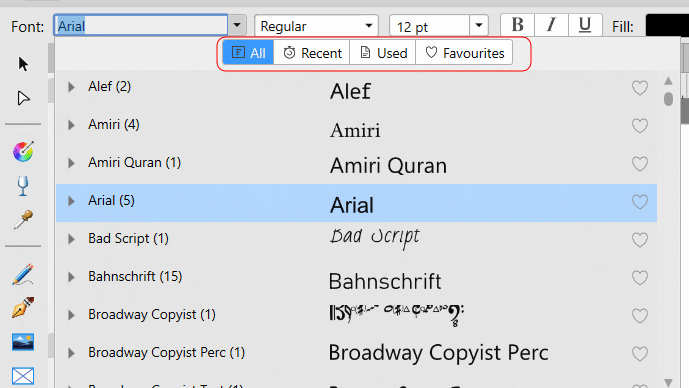Select the Place Image tool

(x=23, y=342)
